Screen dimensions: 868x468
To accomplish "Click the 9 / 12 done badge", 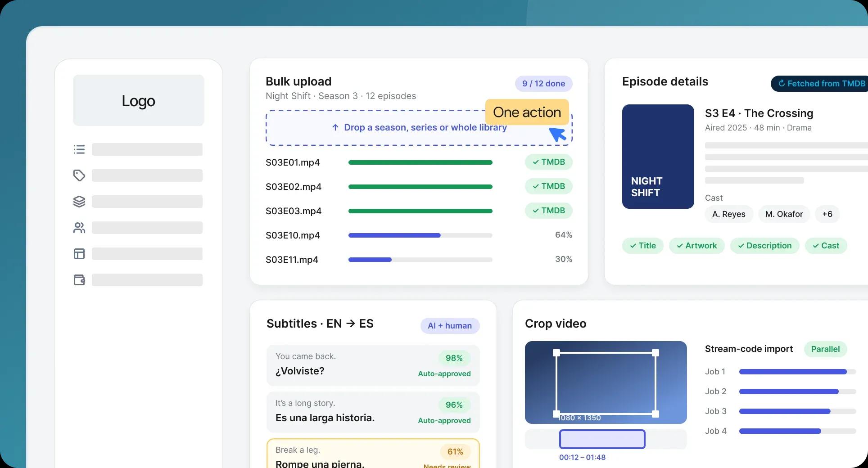I will click(x=543, y=84).
